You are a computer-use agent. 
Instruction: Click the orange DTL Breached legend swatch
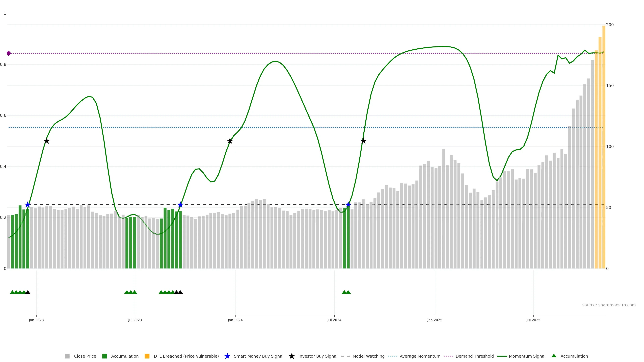[x=147, y=356]
